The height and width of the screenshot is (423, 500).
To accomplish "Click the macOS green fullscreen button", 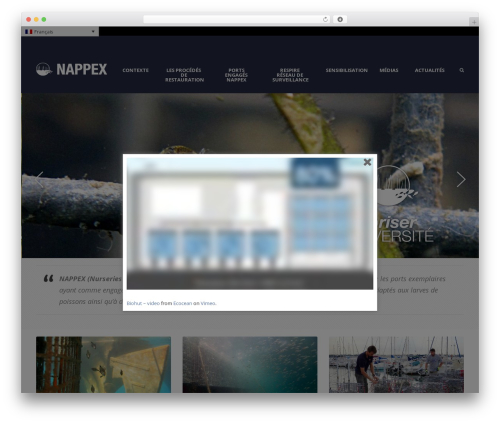I will (44, 19).
